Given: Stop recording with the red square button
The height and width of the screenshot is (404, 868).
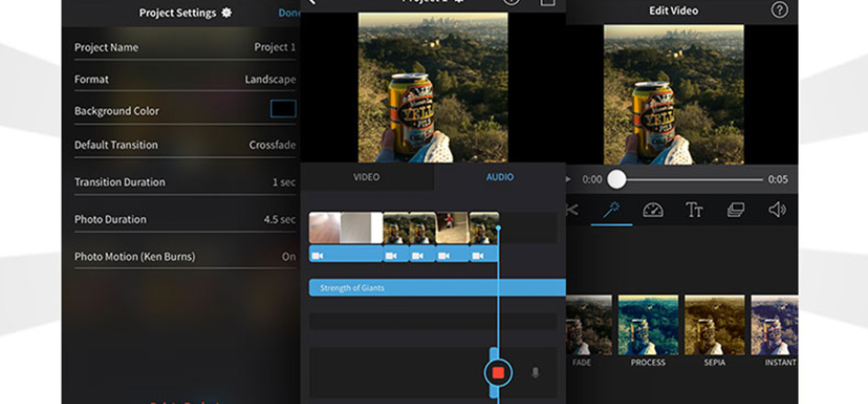Looking at the screenshot, I should tap(498, 373).
